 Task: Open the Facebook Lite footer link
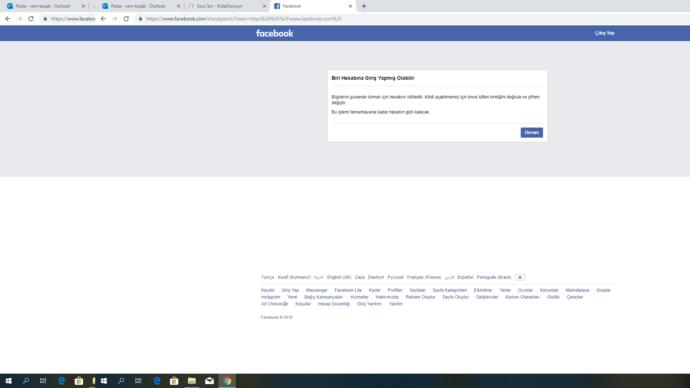[348, 290]
